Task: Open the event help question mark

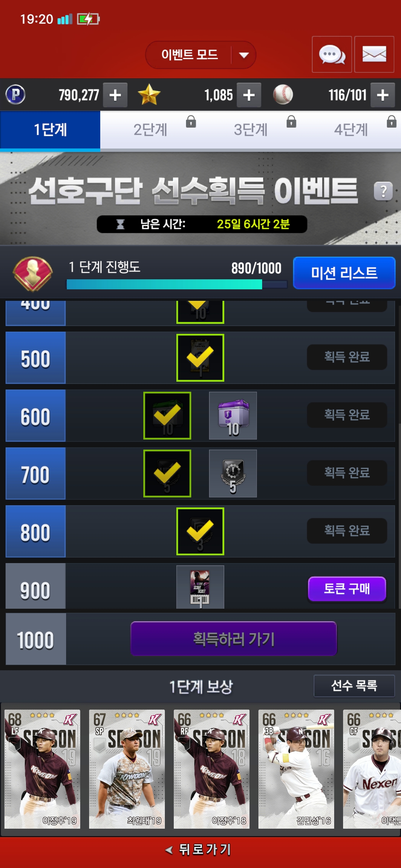Action: [x=383, y=191]
